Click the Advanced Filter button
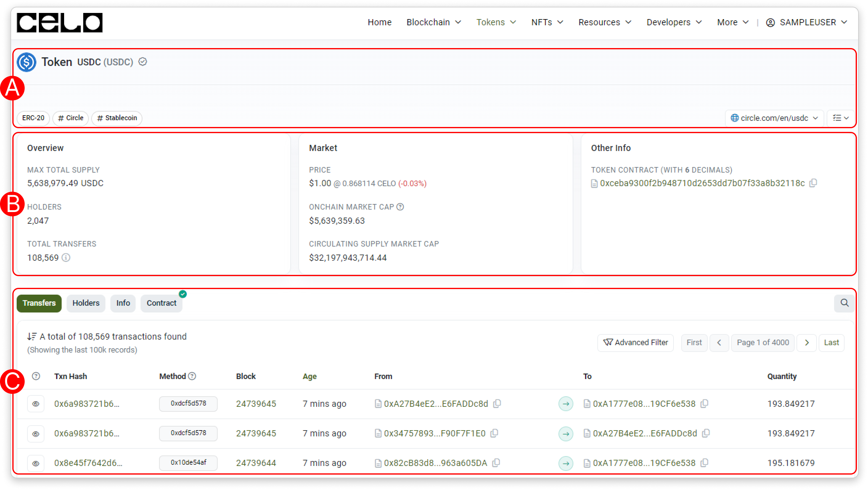The width and height of the screenshot is (868, 490). pos(635,343)
